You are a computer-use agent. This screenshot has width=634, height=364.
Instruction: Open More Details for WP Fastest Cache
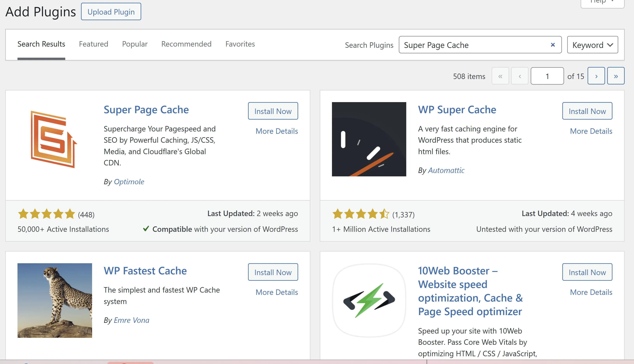click(x=277, y=292)
